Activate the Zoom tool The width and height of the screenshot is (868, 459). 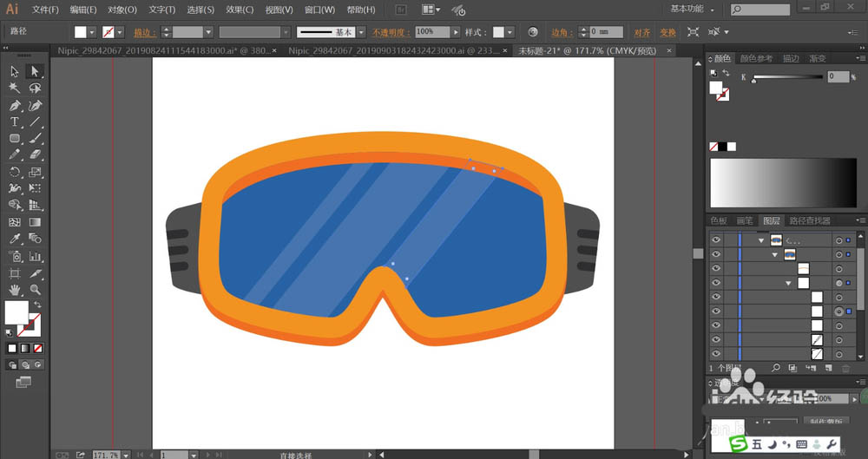click(x=36, y=289)
